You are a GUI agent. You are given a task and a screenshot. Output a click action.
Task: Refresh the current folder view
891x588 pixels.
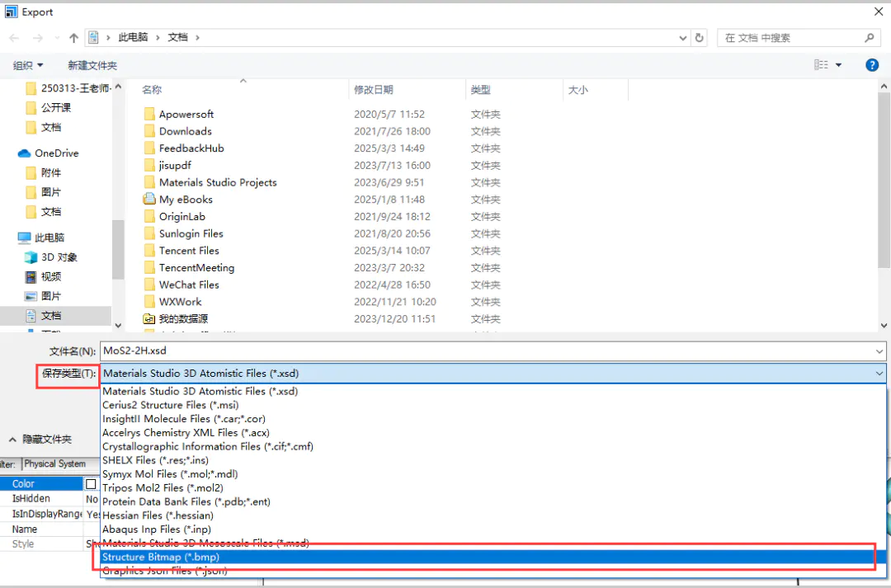pyautogui.click(x=700, y=38)
